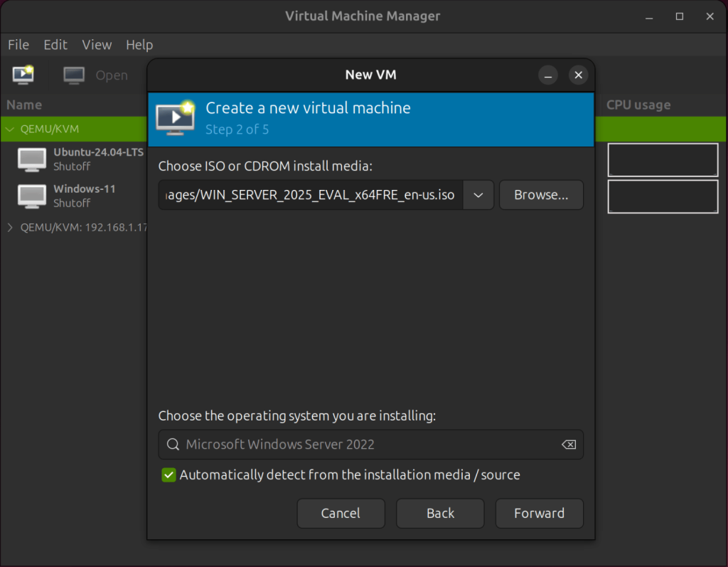Click Forward to continue to step 3
Screen dimensions: 728x567
pos(539,513)
